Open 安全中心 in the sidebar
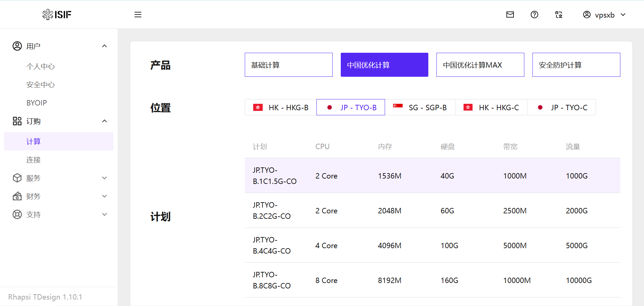Image resolution: width=644 pixels, height=306 pixels. 41,85
